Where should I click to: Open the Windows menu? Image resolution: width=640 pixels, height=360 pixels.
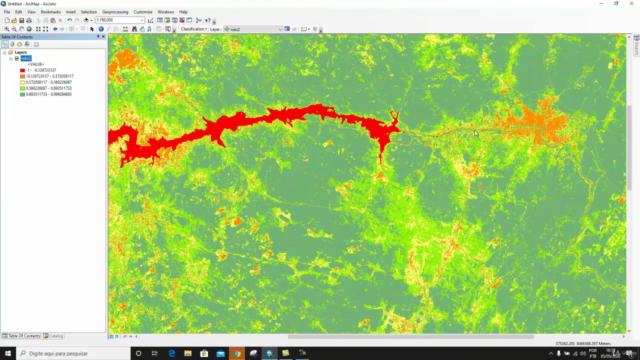(x=166, y=12)
